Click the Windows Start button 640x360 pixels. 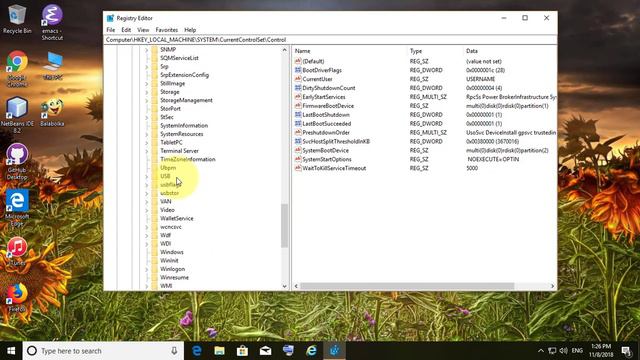pos(11,351)
